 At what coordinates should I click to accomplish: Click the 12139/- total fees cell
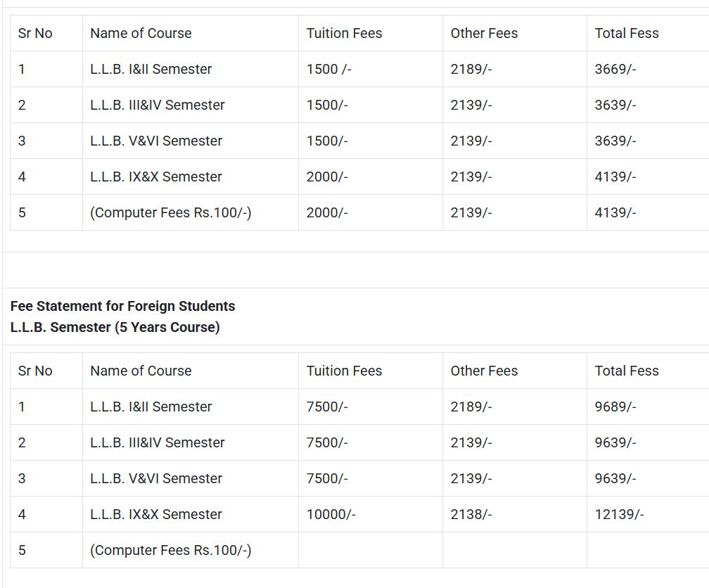pos(619,514)
